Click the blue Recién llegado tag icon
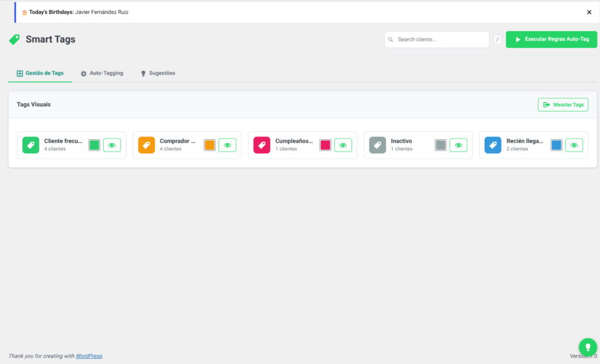Image resolution: width=600 pixels, height=364 pixels. [493, 145]
